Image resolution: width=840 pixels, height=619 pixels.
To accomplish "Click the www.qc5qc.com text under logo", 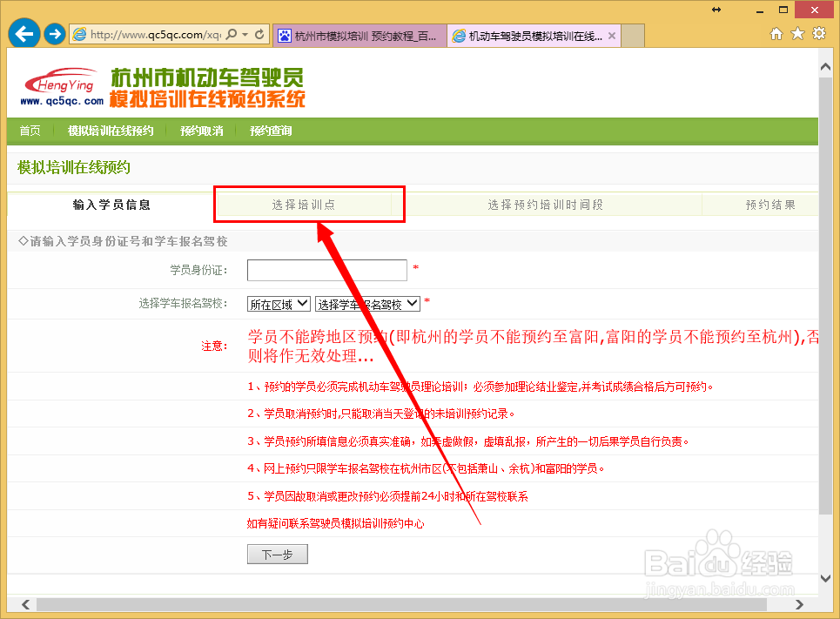I will (62, 101).
